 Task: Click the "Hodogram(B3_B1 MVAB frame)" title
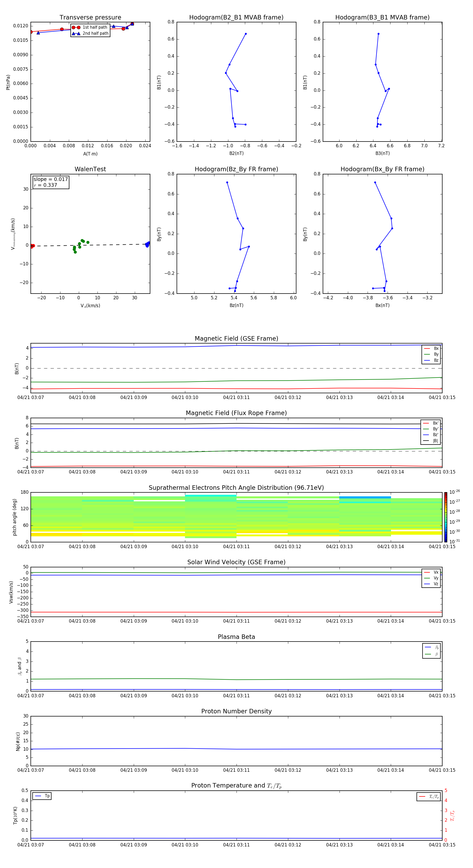click(382, 18)
